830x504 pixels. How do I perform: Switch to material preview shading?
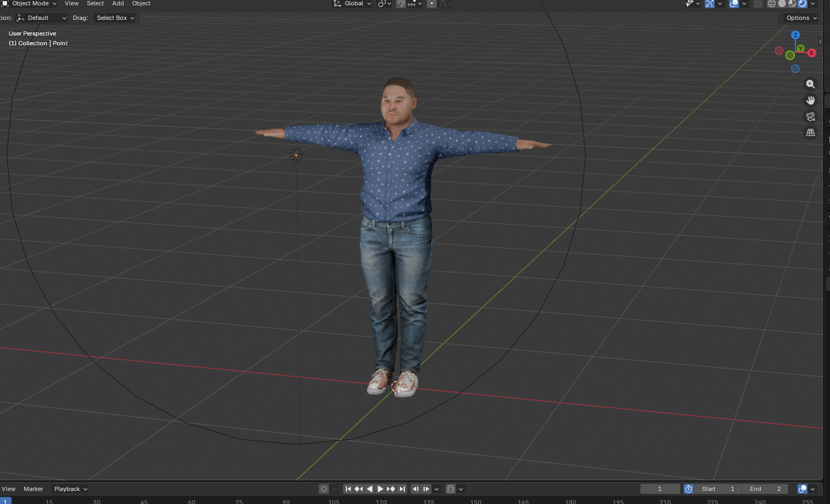click(792, 4)
